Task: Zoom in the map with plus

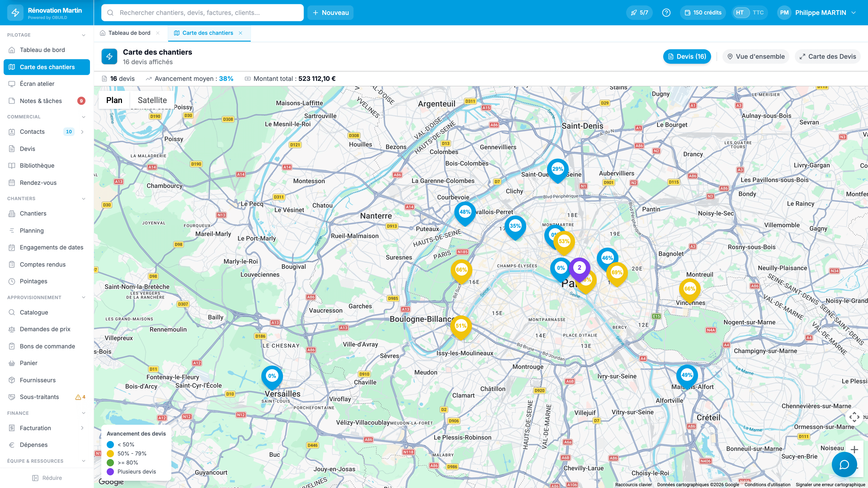Action: 854,450
